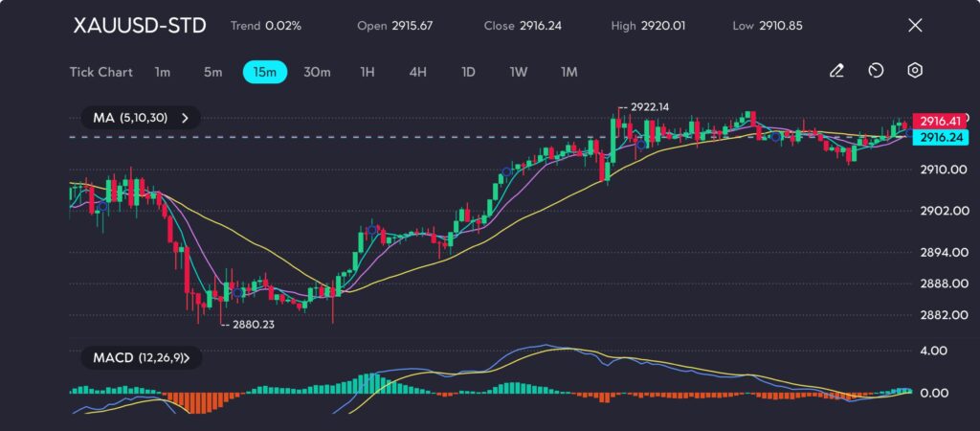The height and width of the screenshot is (431, 980).
Task: Close the XAUUSD-STD chart panel
Action: [x=915, y=25]
